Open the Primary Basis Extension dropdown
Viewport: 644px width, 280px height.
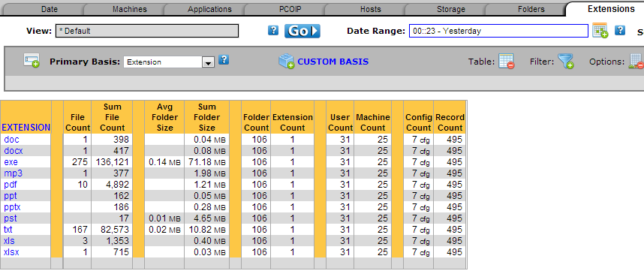pos(169,62)
